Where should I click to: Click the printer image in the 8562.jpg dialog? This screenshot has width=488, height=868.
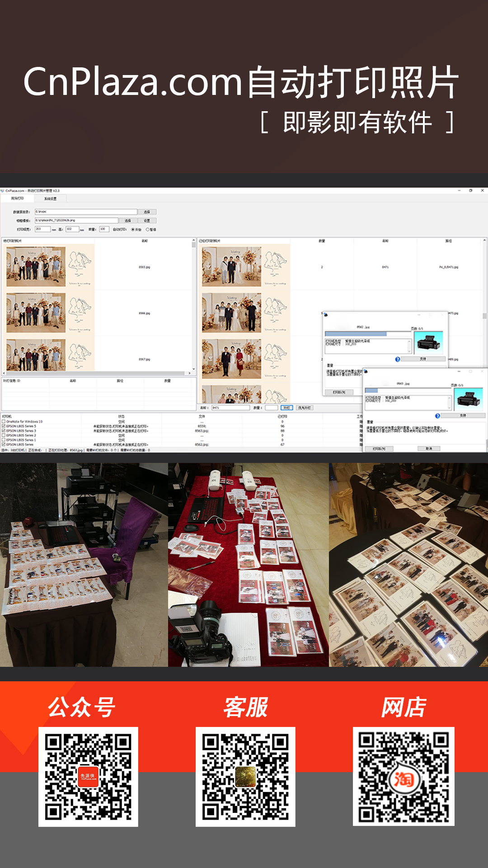click(x=428, y=342)
